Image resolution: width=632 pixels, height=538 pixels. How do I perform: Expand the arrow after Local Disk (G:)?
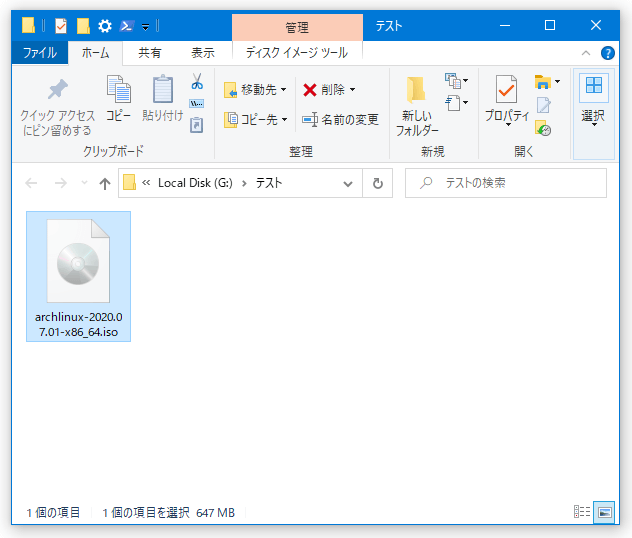244,183
